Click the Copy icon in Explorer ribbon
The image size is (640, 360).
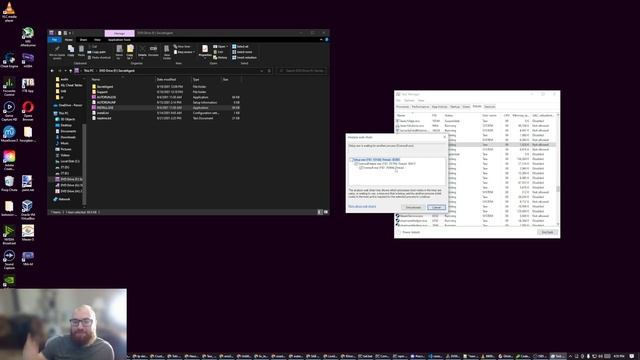(71, 51)
